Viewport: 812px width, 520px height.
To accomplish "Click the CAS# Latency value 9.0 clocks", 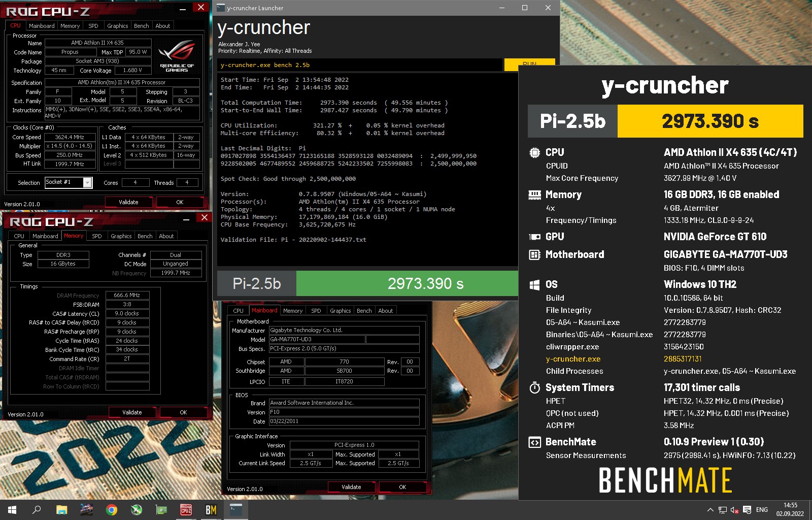I will click(x=127, y=313).
